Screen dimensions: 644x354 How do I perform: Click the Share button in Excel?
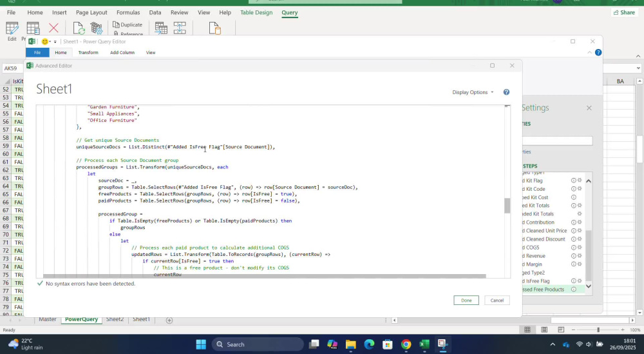click(x=624, y=12)
